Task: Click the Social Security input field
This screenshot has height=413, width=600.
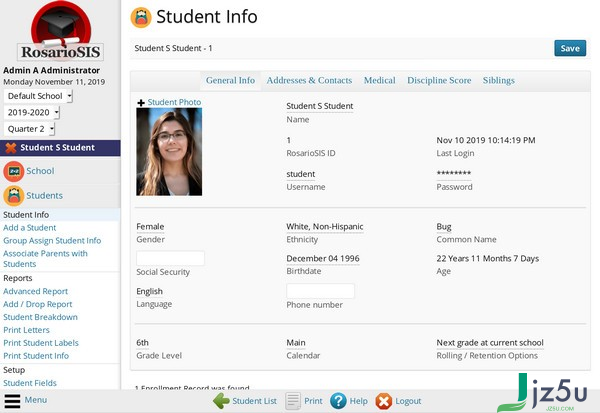Action: click(170, 258)
